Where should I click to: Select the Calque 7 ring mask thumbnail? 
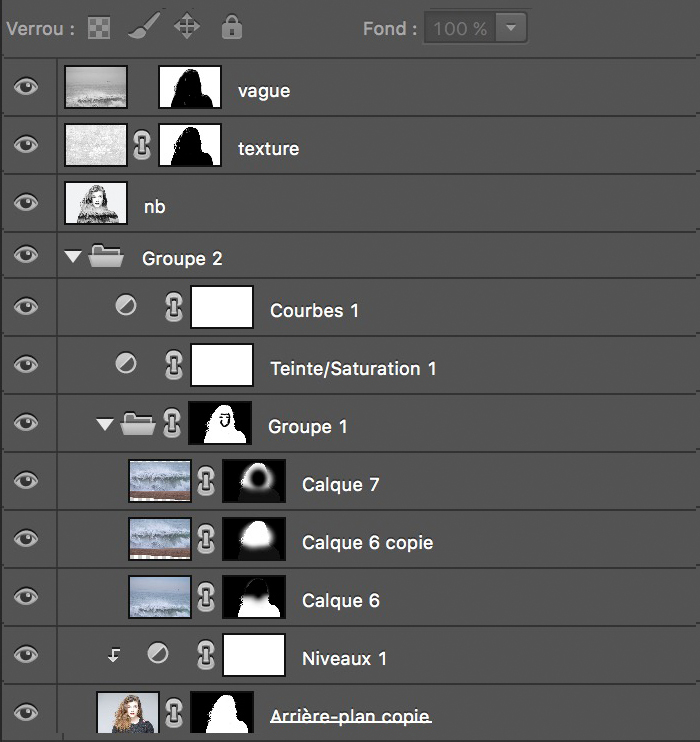pyautogui.click(x=254, y=481)
